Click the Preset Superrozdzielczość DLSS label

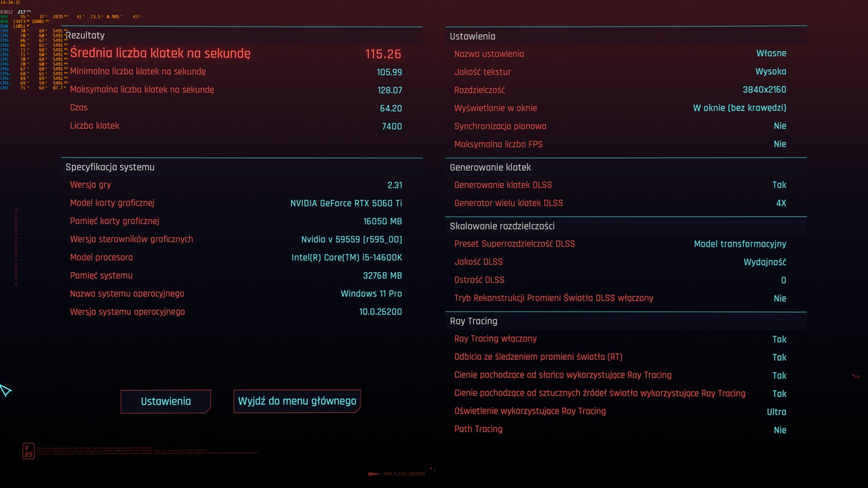(x=514, y=244)
